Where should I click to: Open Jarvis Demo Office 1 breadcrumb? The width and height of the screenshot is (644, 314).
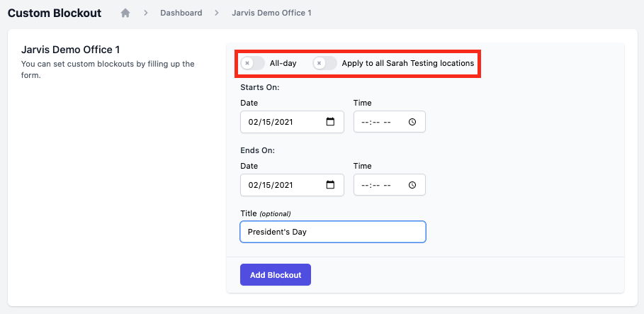pos(271,13)
